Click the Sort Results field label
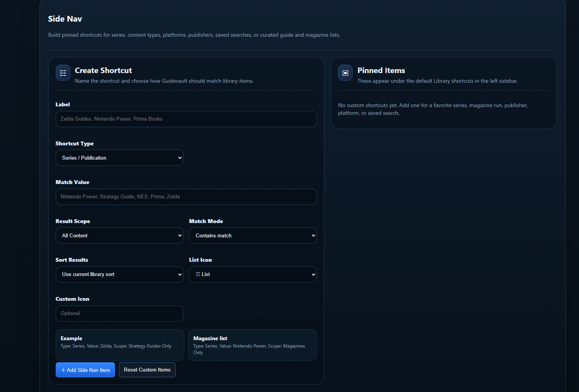Screen dimensions: 579x392 click(x=72, y=260)
